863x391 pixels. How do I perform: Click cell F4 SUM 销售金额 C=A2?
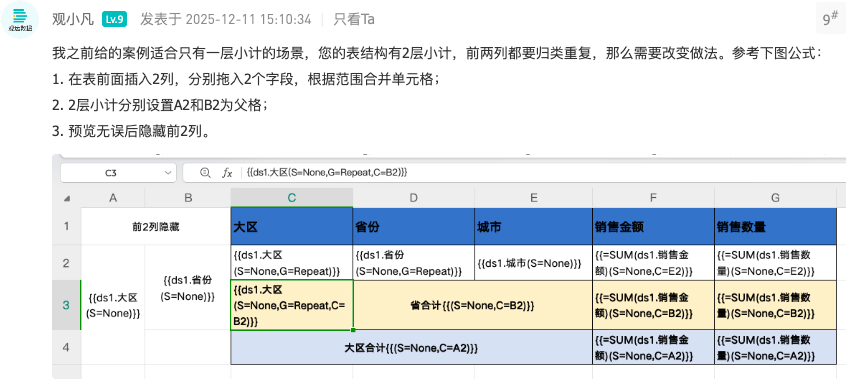click(653, 347)
